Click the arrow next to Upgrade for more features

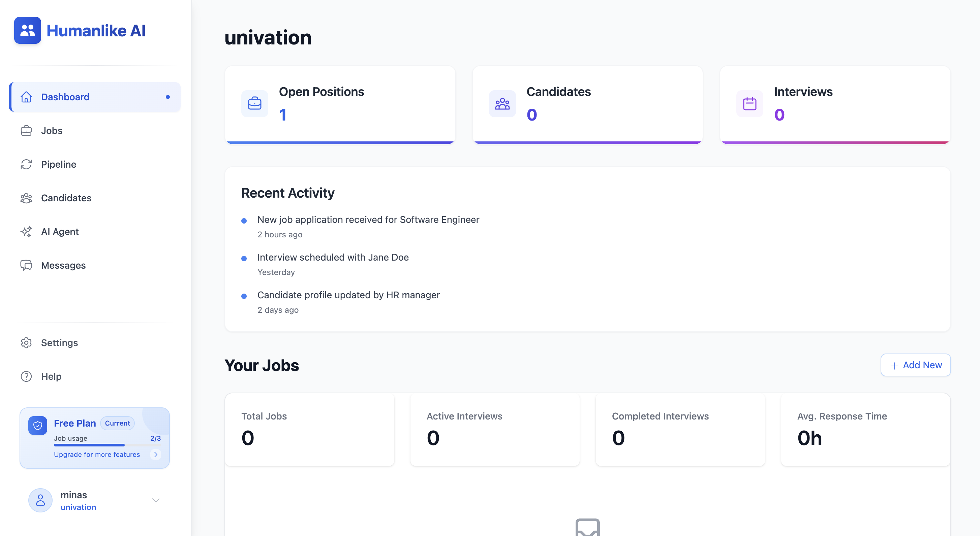coord(156,454)
